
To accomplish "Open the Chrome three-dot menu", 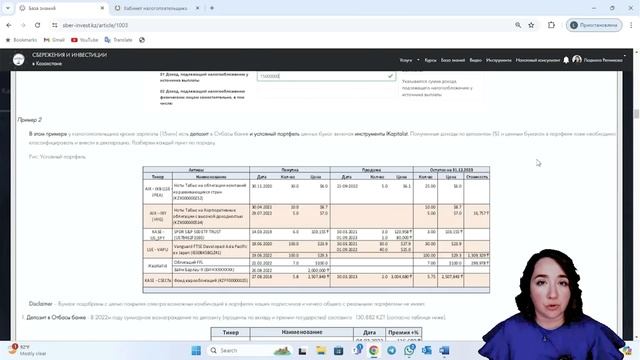I will (x=631, y=25).
